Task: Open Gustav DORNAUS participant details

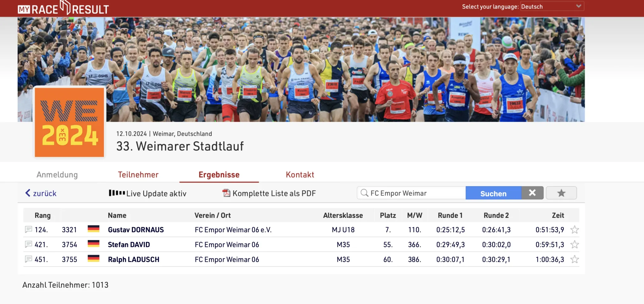Action: (136, 230)
